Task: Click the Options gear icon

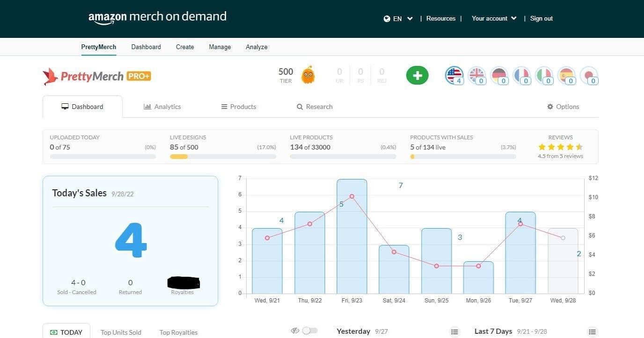Action: pyautogui.click(x=550, y=107)
